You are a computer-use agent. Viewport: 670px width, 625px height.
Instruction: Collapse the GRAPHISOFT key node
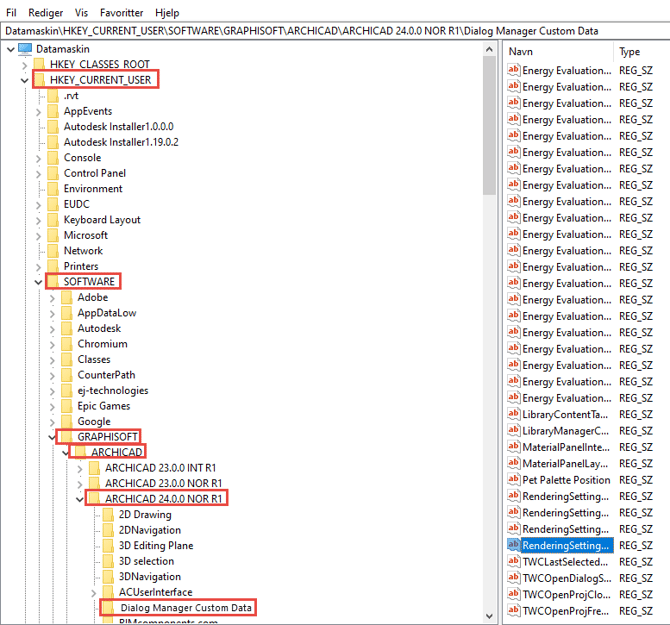(52, 437)
